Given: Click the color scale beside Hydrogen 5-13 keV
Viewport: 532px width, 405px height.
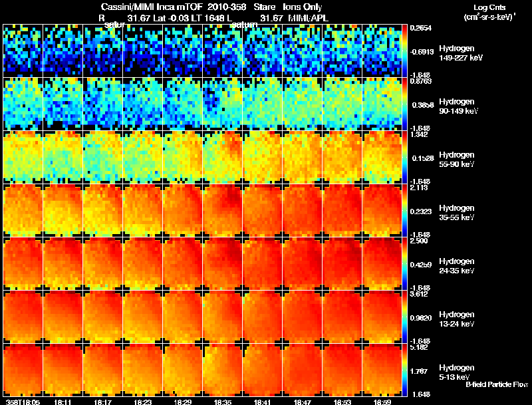Looking at the screenshot, I should (x=404, y=370).
